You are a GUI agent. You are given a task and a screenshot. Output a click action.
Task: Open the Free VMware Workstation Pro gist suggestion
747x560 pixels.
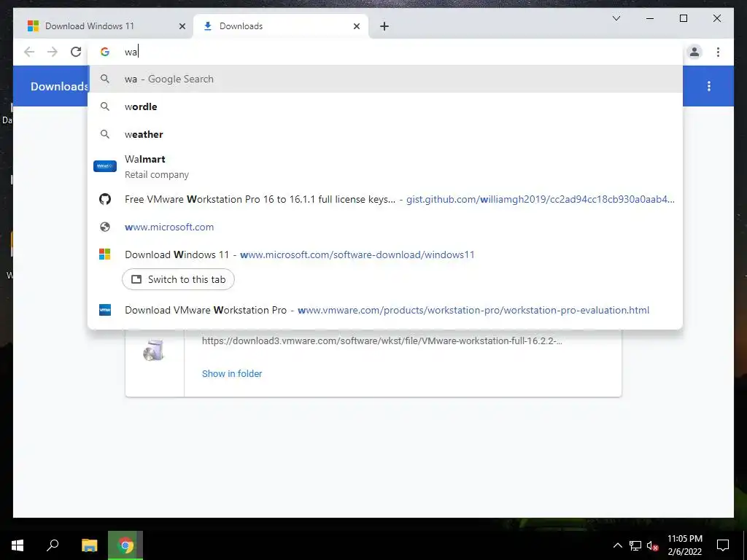pos(385,199)
